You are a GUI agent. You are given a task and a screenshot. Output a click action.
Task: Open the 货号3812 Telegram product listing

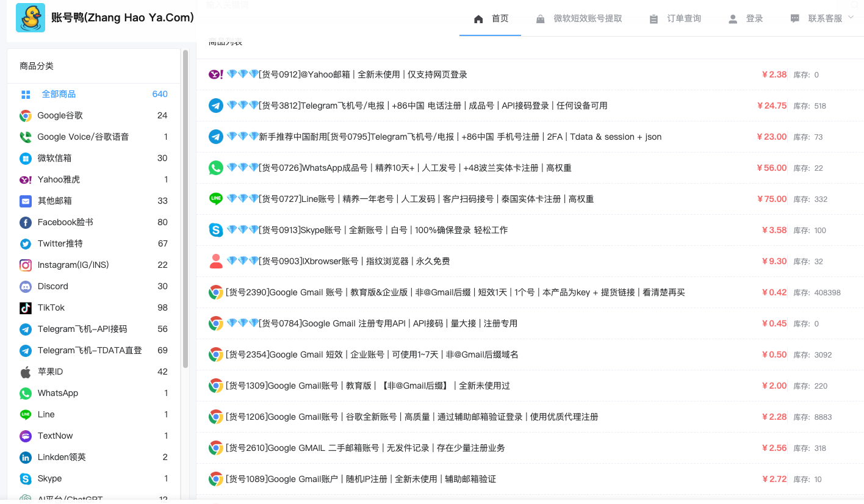pyautogui.click(x=417, y=106)
